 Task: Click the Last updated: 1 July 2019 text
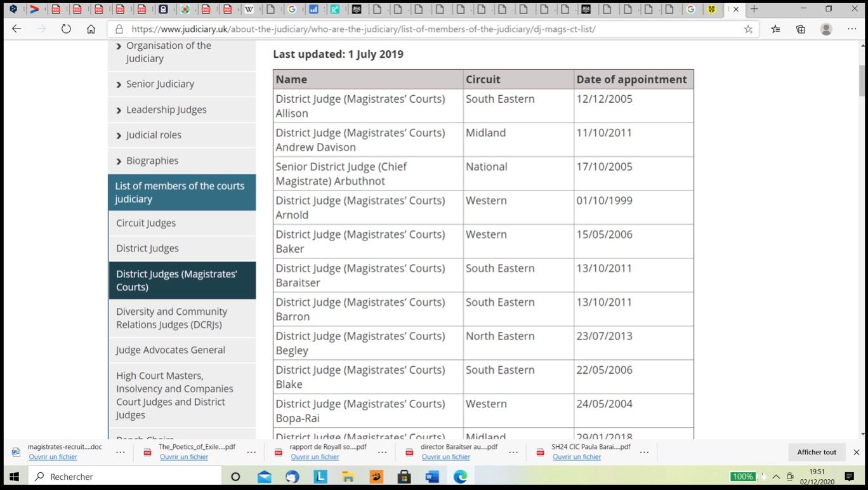click(338, 54)
